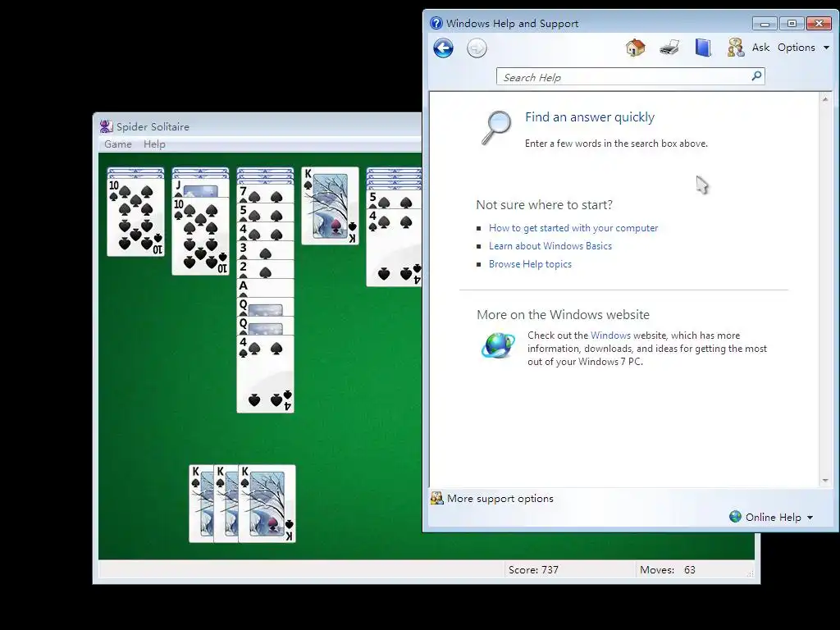Click the Help window question mark icon

coord(436,23)
